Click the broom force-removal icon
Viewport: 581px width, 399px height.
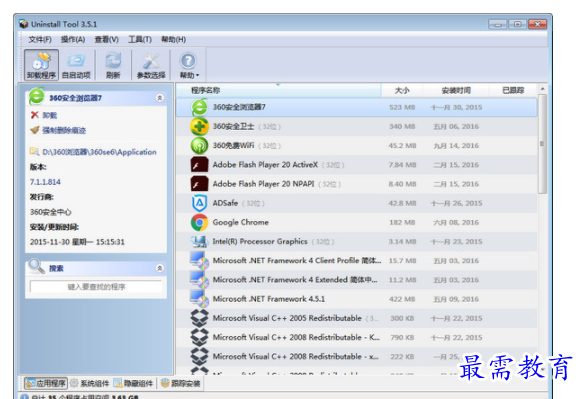click(x=34, y=130)
